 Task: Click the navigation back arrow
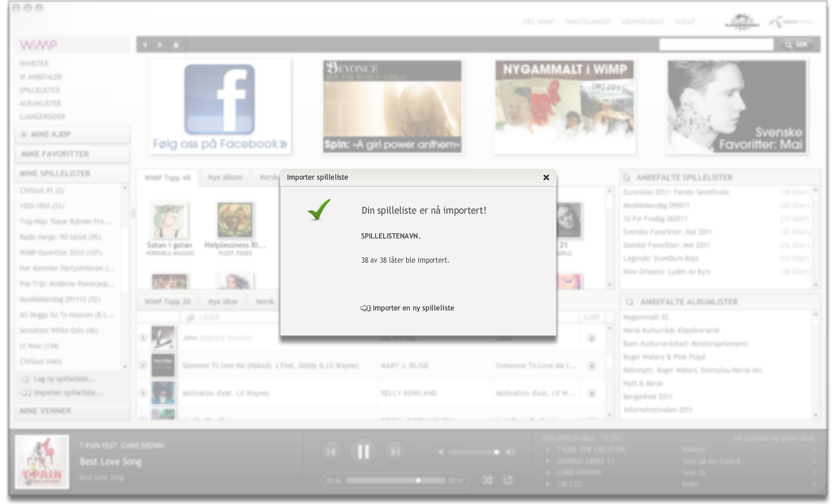[x=145, y=45]
